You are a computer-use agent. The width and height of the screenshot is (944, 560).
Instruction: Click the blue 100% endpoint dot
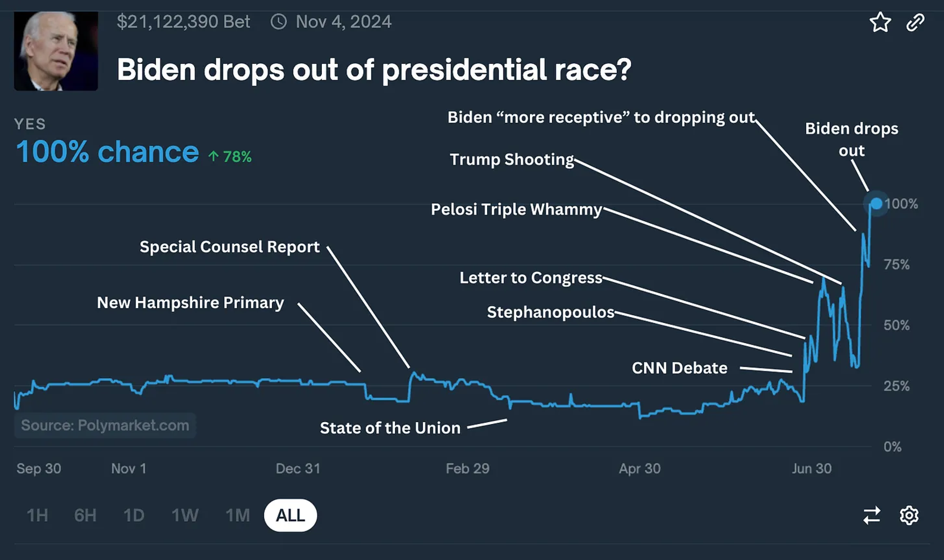click(877, 204)
